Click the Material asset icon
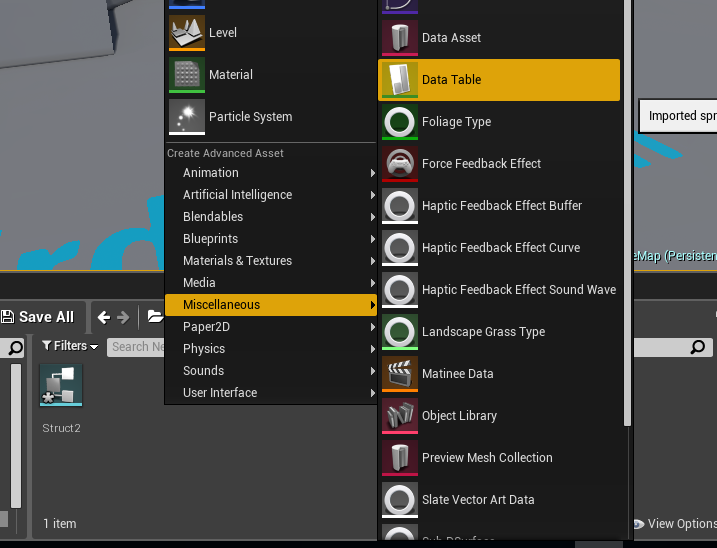 point(187,75)
